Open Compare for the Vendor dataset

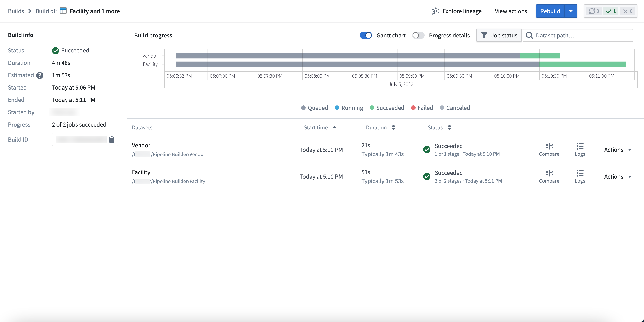(549, 150)
